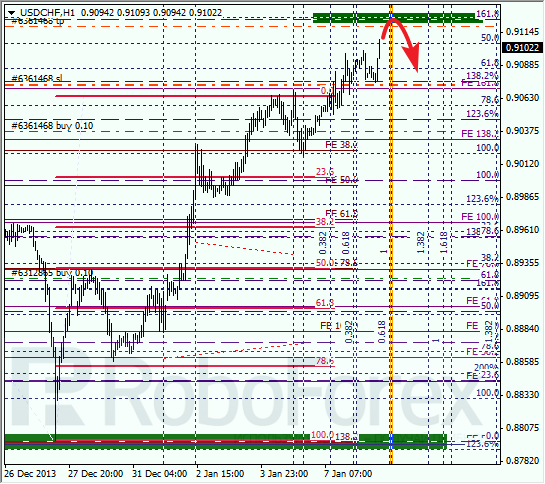Click the 1.618 time zone label

coord(444,243)
